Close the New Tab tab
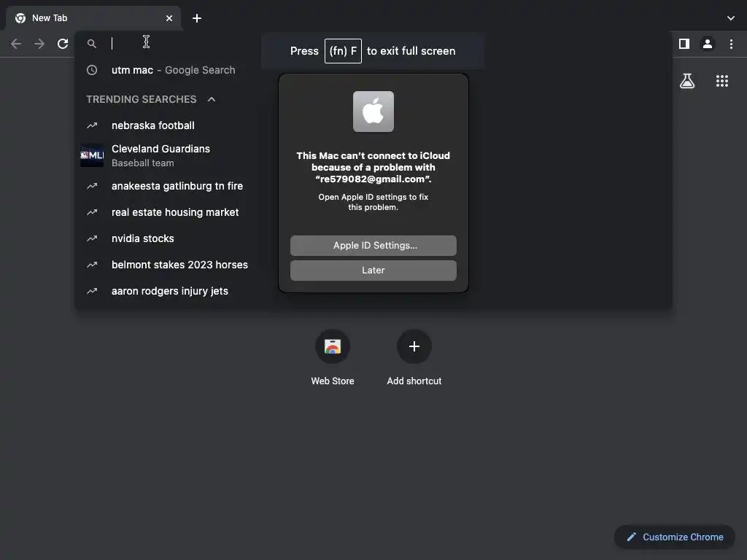The width and height of the screenshot is (747, 560). [x=169, y=18]
